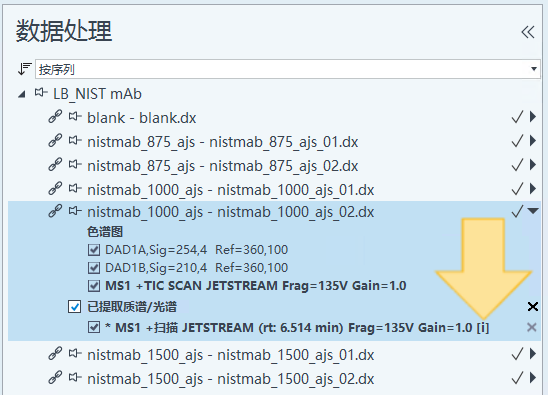Collapse the nistmab_1000_ajs_02.dx details arrow
Screen dimensions: 548x395
(533, 211)
